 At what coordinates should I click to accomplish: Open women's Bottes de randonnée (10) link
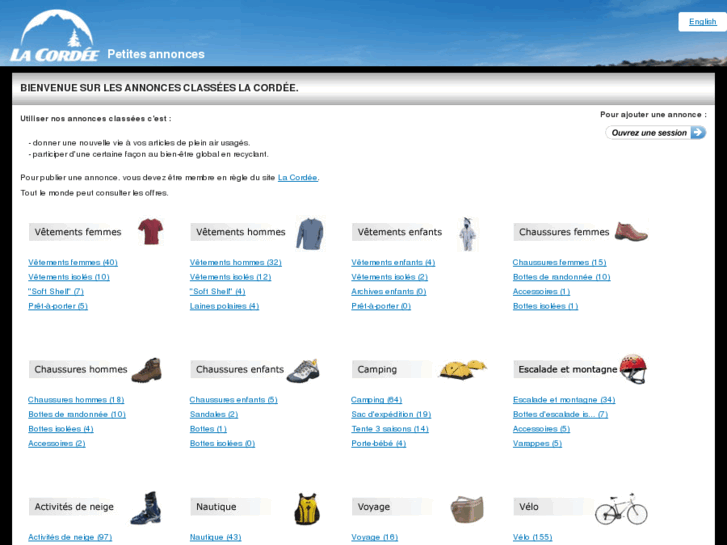pyautogui.click(x=561, y=277)
